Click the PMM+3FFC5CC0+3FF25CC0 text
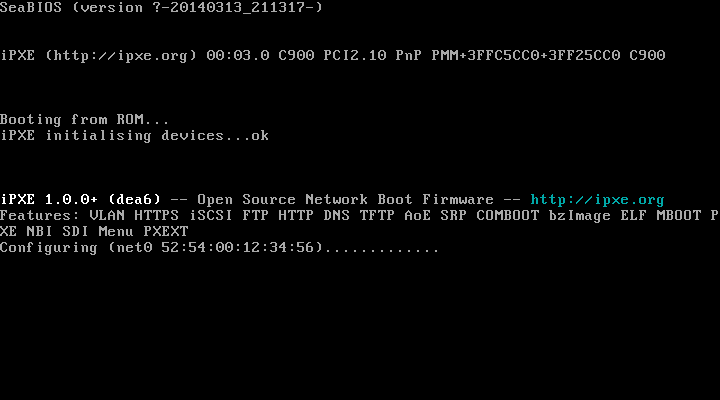The height and width of the screenshot is (400, 720). tap(526, 55)
